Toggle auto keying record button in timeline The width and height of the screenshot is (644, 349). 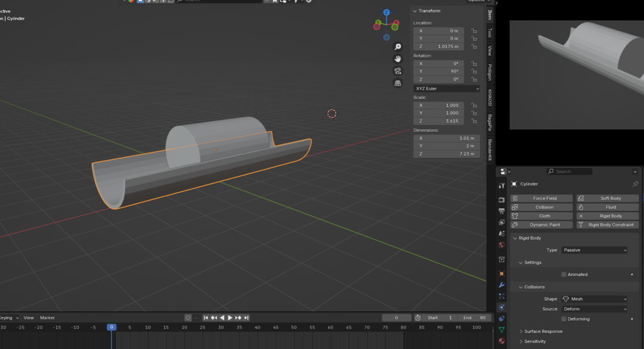(188, 318)
